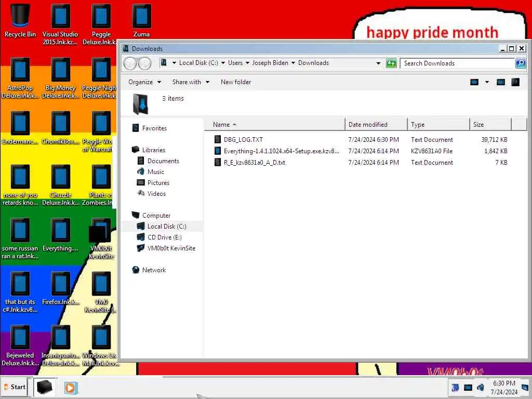
Task: Click the taskbar clock showing 6:30 PM
Action: (x=504, y=388)
